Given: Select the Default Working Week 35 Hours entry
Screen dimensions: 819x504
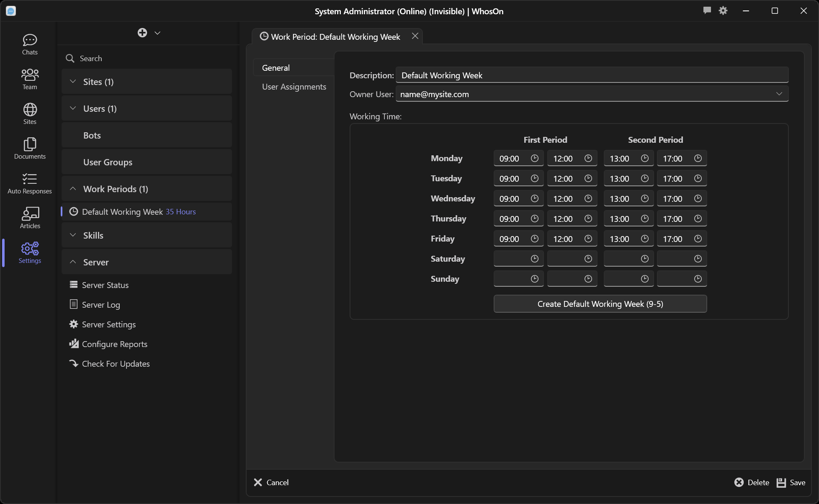Looking at the screenshot, I should [147, 212].
